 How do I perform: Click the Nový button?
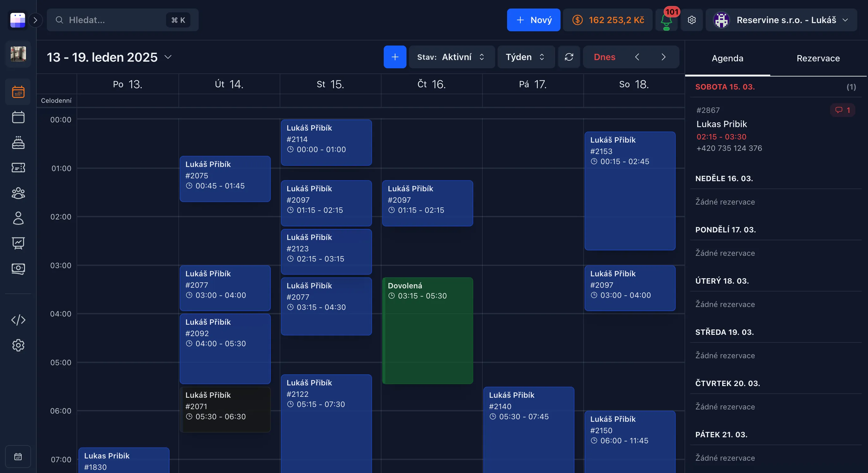(x=533, y=20)
